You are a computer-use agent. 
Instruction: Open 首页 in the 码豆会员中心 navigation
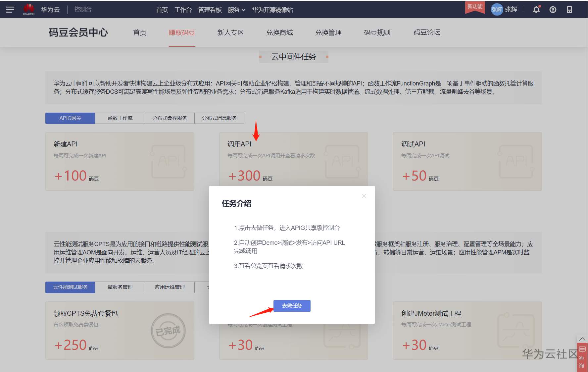(x=140, y=32)
